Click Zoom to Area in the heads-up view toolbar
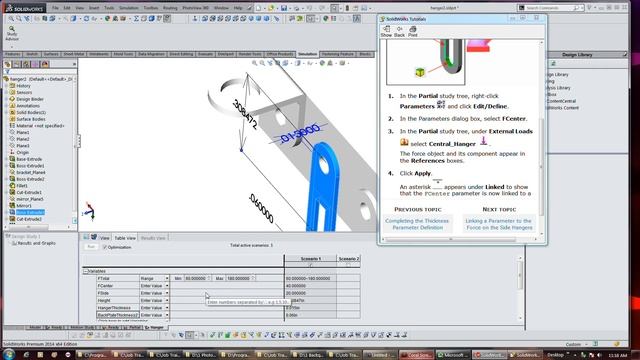This screenshot has height=360, width=640. pyautogui.click(x=262, y=63)
